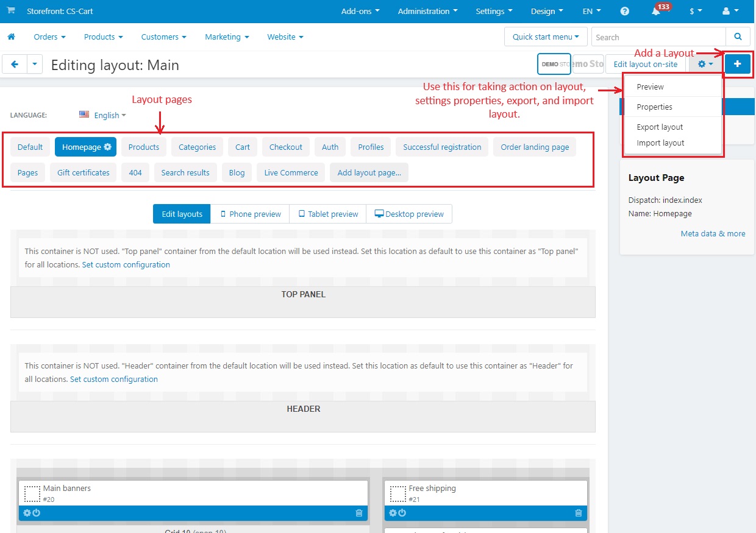Viewport: 756px width, 533px height.
Task: Open the EN language dropdown
Action: point(591,11)
